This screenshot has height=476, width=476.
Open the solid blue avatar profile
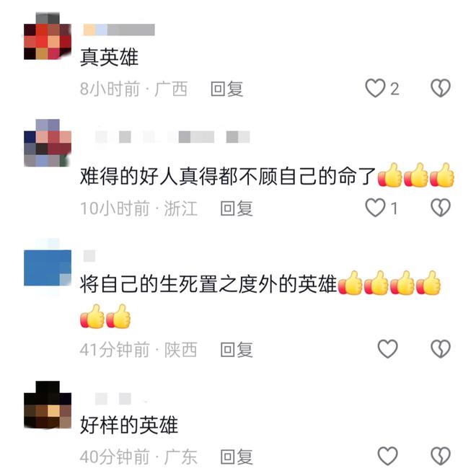(48, 268)
